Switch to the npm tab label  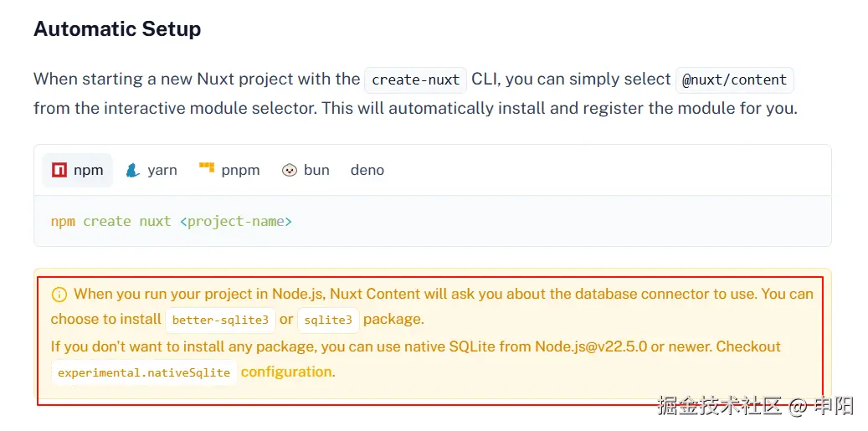(88, 171)
